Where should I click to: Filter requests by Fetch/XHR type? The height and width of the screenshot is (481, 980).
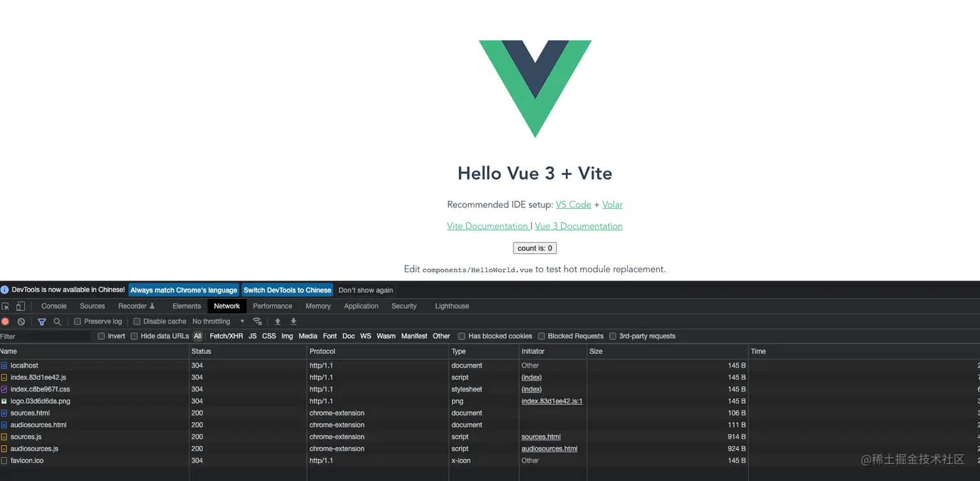pyautogui.click(x=226, y=336)
